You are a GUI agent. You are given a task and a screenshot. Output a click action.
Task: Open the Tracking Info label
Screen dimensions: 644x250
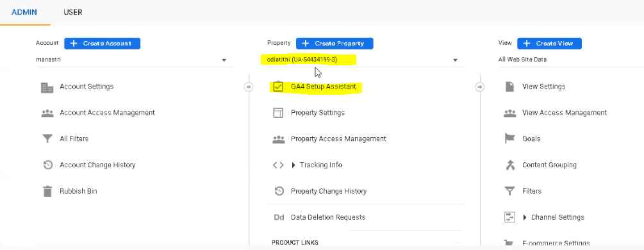[321, 165]
